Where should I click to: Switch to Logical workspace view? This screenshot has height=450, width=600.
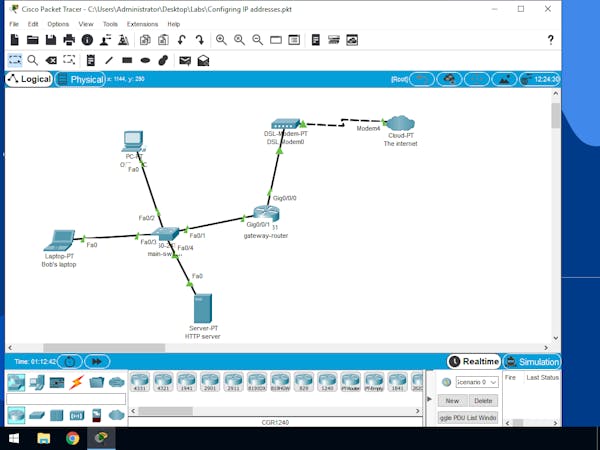[x=29, y=79]
